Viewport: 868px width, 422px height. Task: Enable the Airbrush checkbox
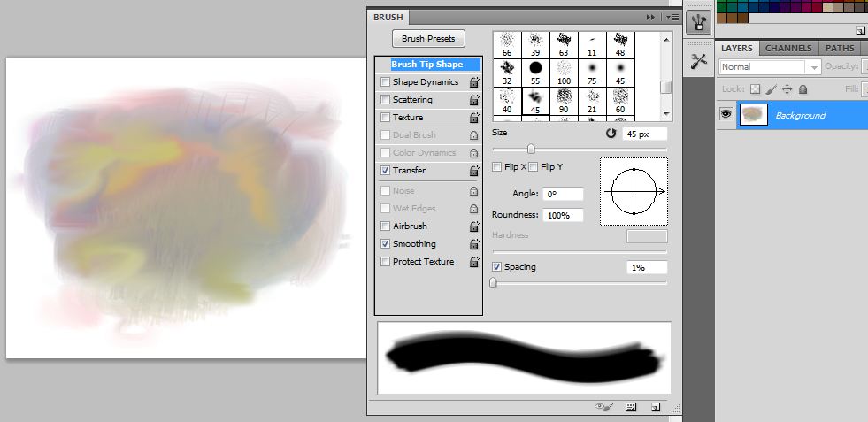click(x=385, y=226)
